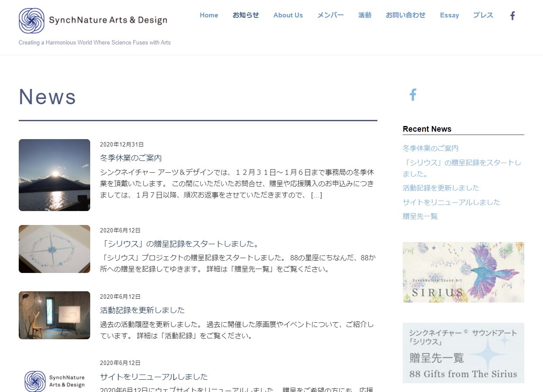Open the お問い合わせ contact page
Screen dimensions: 543x392
(x=405, y=15)
